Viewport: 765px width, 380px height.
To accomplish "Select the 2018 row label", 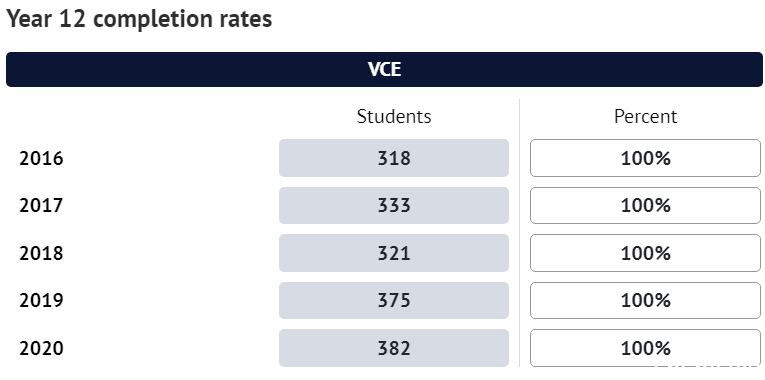I will point(41,253).
